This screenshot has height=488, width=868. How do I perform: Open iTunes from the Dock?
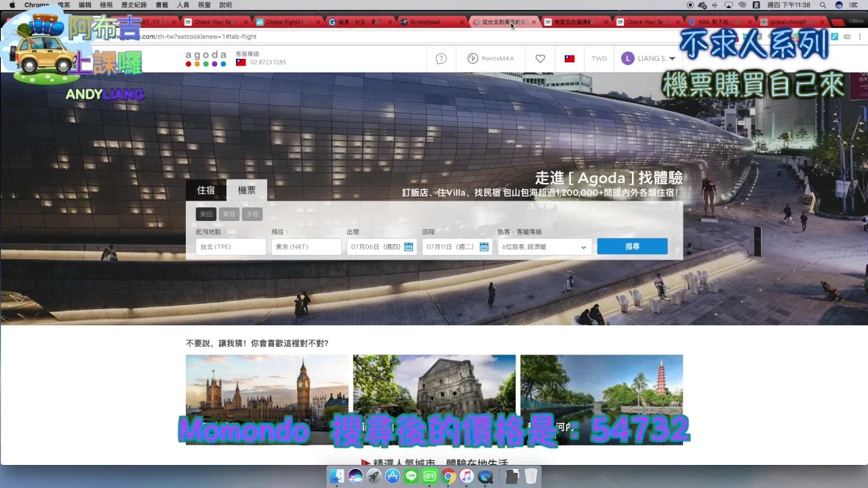coord(467,476)
